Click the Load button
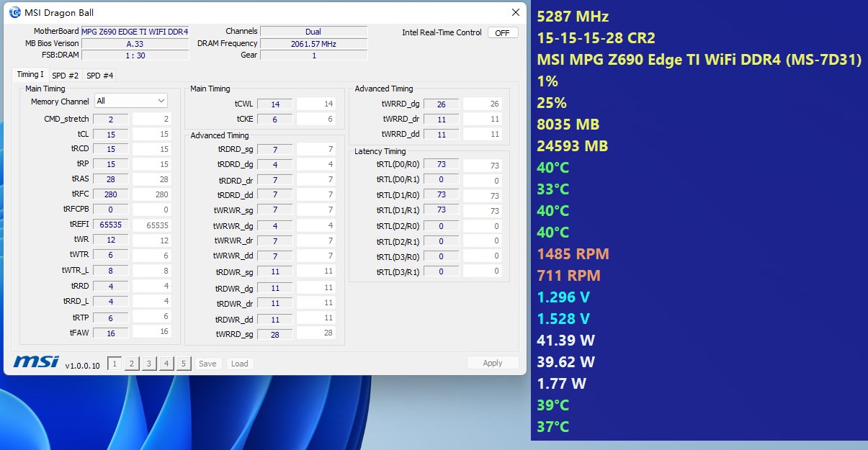 tap(240, 364)
